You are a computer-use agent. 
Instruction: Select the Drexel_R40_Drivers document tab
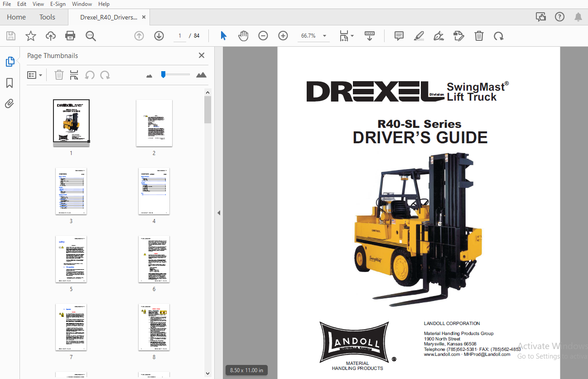coord(109,17)
